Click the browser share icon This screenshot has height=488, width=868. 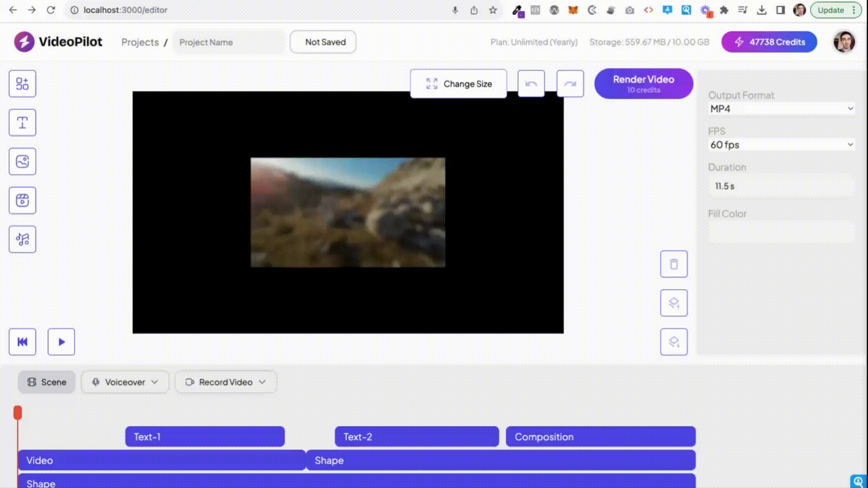(x=474, y=10)
